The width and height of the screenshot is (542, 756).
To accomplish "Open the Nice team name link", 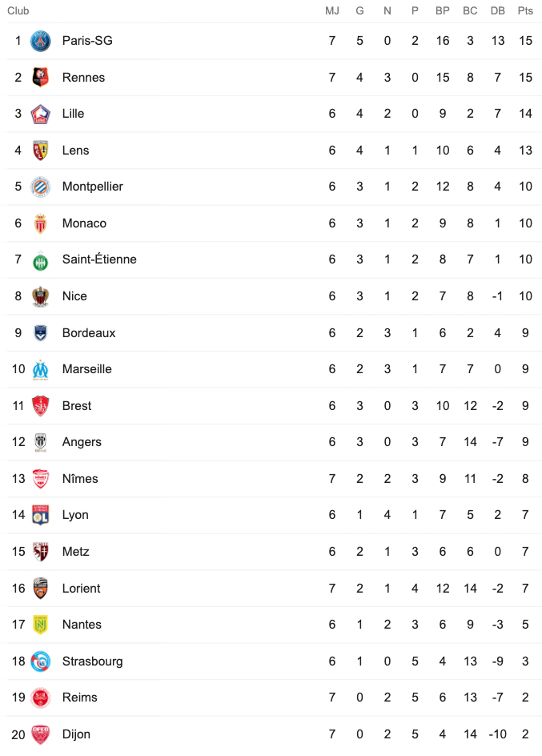I will [x=74, y=296].
